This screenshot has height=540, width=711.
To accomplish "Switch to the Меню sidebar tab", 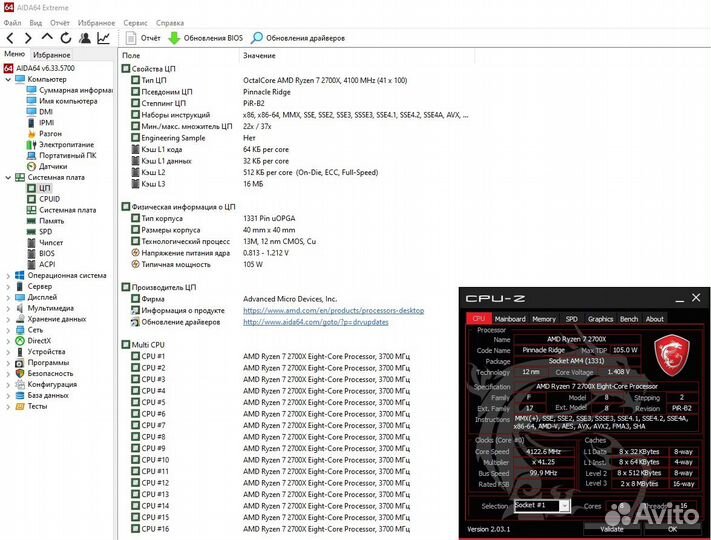I will 15,54.
